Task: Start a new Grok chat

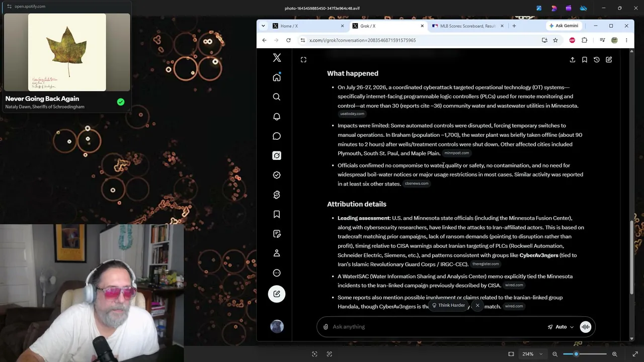Action: point(609,60)
